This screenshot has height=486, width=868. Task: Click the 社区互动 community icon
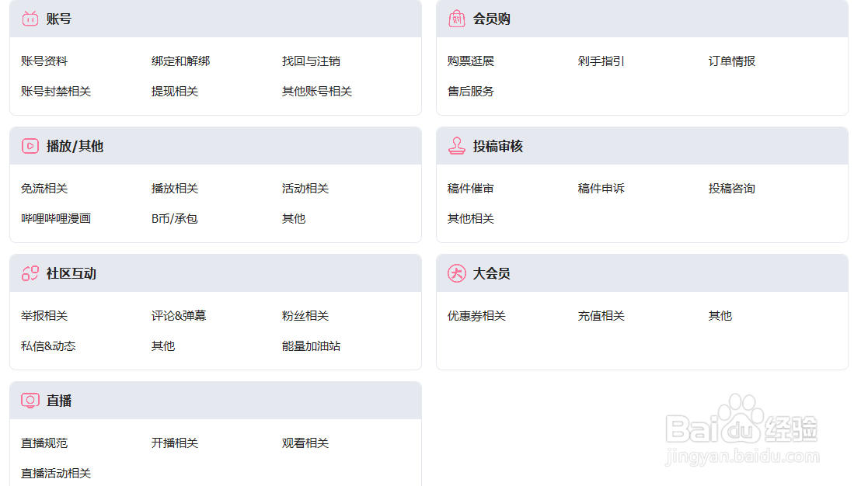(30, 273)
